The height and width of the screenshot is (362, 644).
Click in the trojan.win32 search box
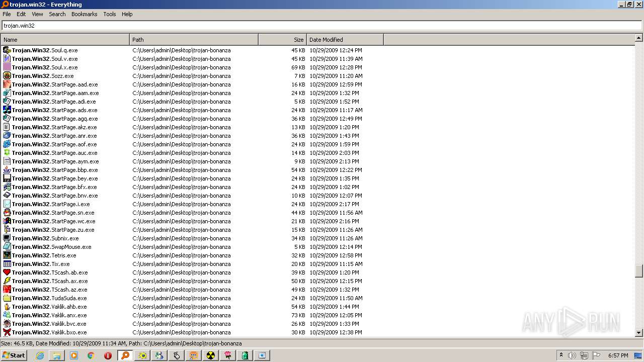(321, 26)
